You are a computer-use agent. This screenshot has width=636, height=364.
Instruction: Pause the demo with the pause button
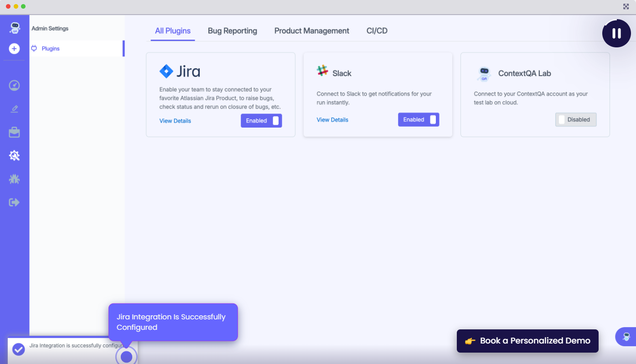(616, 33)
